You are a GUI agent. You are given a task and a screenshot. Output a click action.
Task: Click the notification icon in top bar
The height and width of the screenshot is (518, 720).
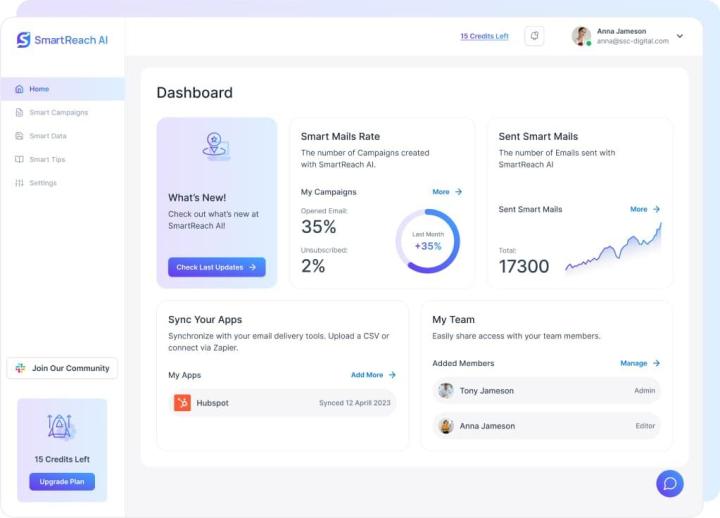[x=535, y=36]
